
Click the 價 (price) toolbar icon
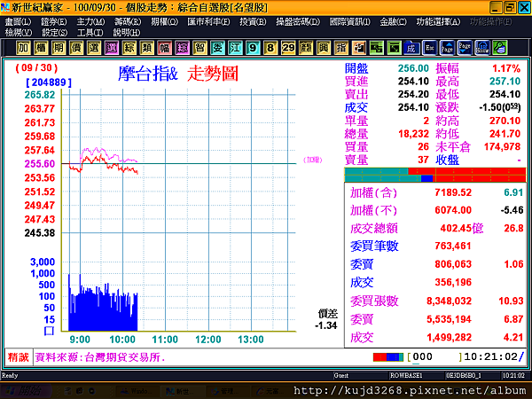click(x=76, y=48)
